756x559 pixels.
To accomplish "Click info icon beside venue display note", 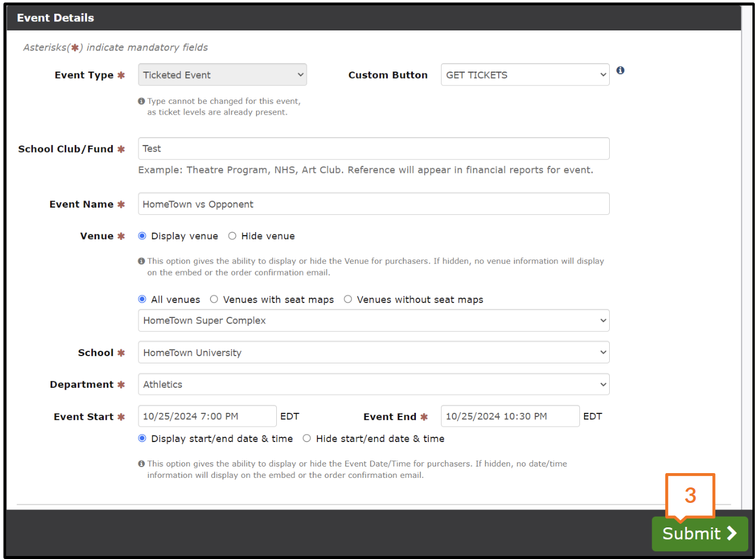I will (x=141, y=261).
